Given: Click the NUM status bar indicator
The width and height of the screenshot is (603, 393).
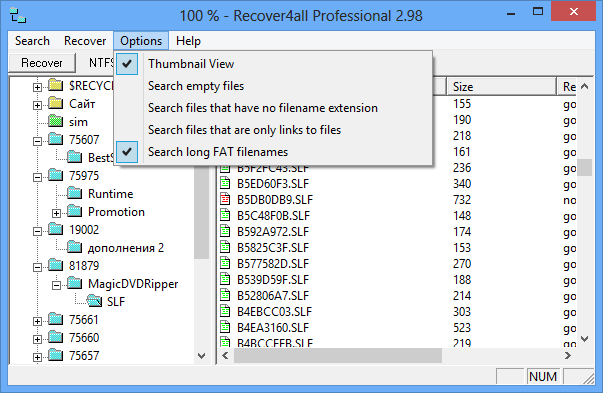Looking at the screenshot, I should (x=543, y=376).
